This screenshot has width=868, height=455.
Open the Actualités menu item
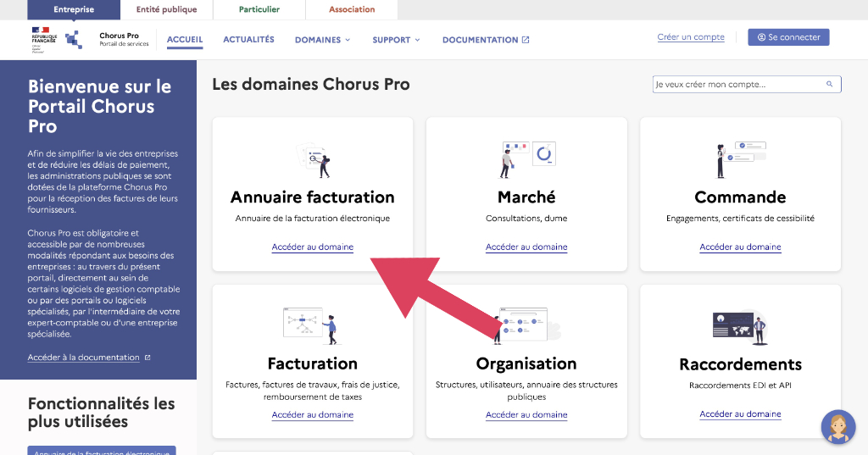tap(248, 40)
